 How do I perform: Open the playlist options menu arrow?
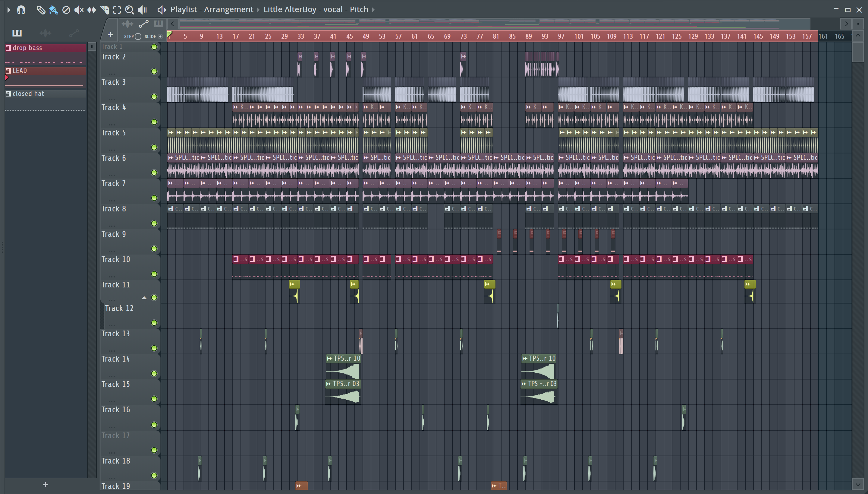9,10
